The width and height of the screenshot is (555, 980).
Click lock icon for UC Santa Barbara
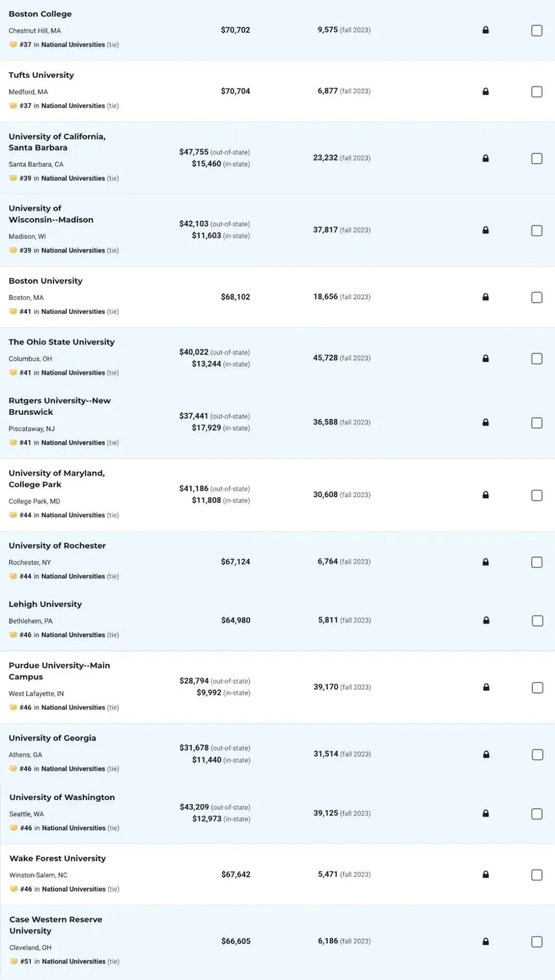point(486,158)
